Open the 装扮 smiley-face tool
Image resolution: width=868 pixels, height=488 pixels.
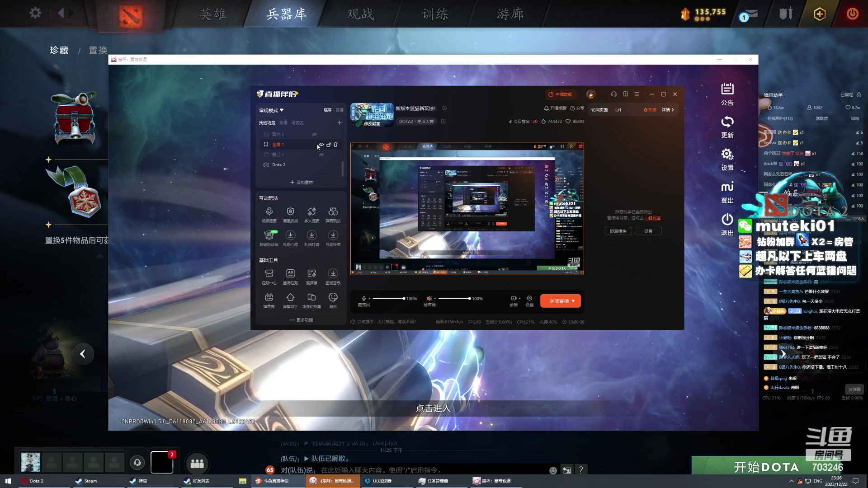point(333,300)
